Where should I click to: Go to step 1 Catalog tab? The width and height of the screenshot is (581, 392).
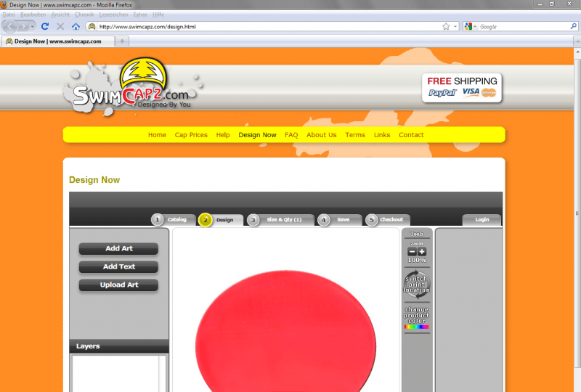pyautogui.click(x=174, y=220)
